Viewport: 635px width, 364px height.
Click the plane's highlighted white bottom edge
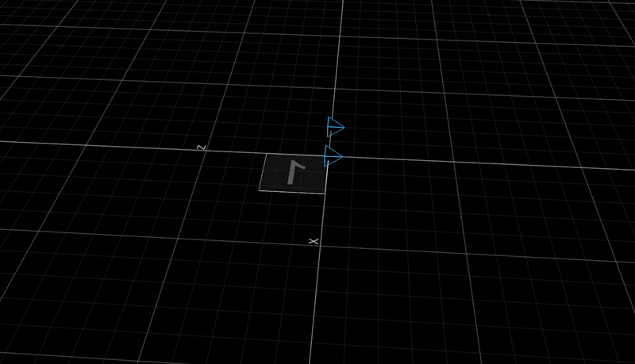(292, 191)
